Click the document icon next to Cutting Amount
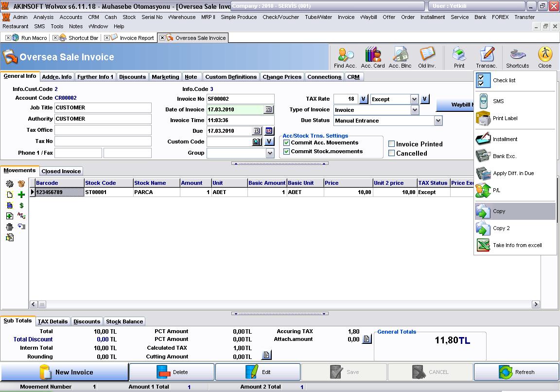 click(267, 355)
